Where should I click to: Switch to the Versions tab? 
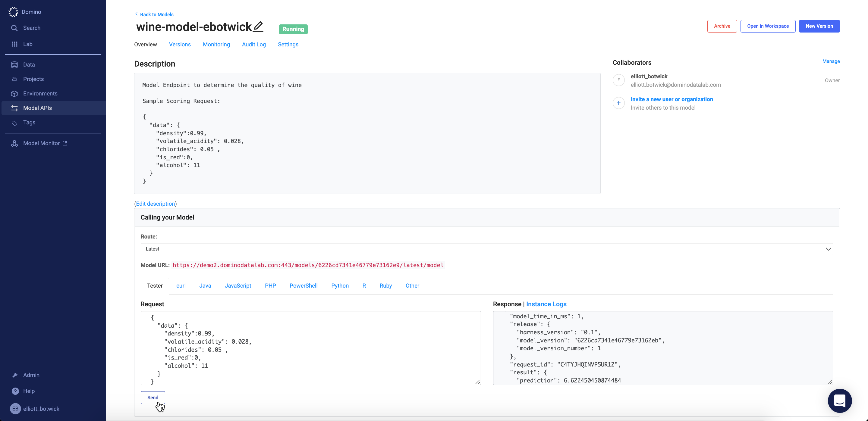click(x=180, y=45)
